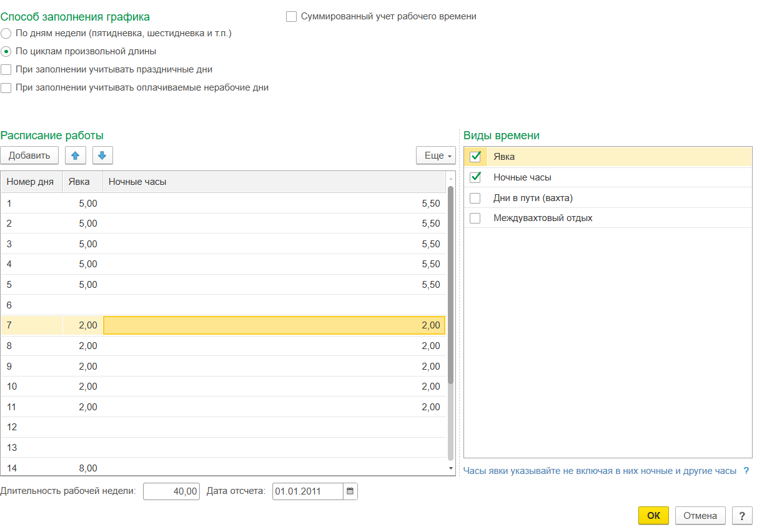
Task: Click the move row up arrow
Action: click(75, 155)
